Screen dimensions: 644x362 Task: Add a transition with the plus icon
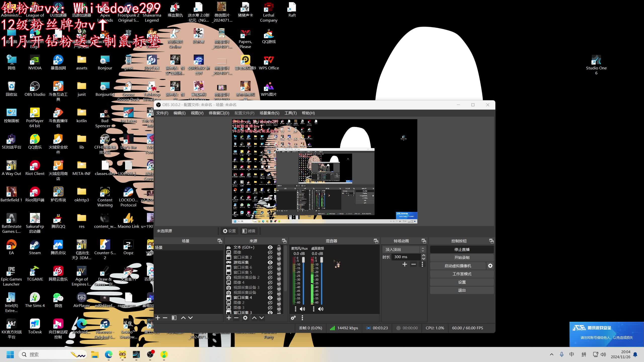(x=405, y=264)
